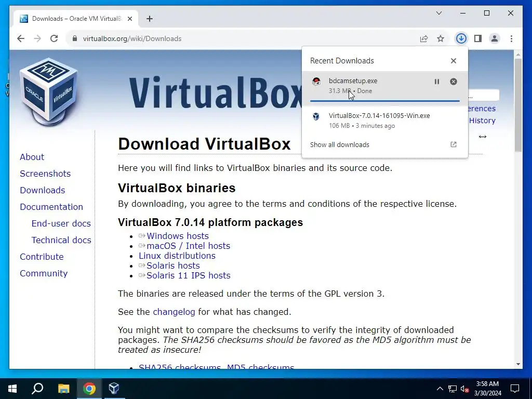Go back using the browser back arrow

coord(21,38)
